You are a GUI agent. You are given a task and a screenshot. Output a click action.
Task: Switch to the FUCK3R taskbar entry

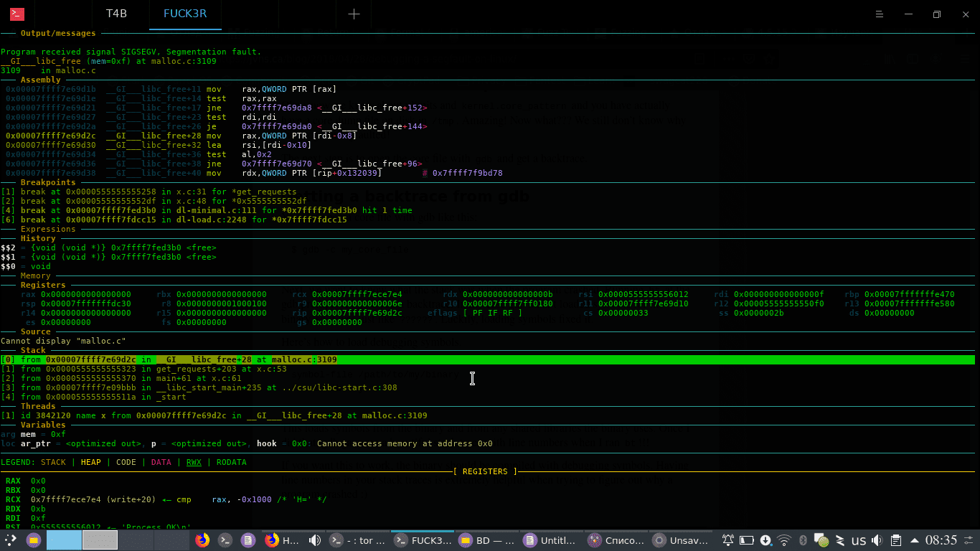422,540
